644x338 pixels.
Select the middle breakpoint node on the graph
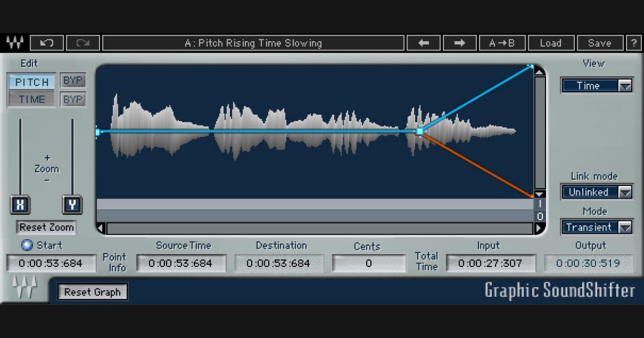[x=420, y=131]
